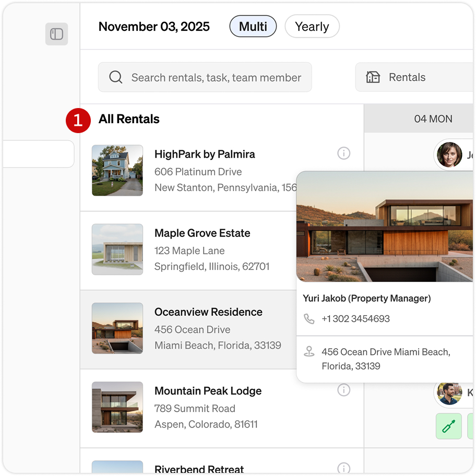Click info icon next to Riverbend Retreat
476x476 pixels.
[x=343, y=468]
